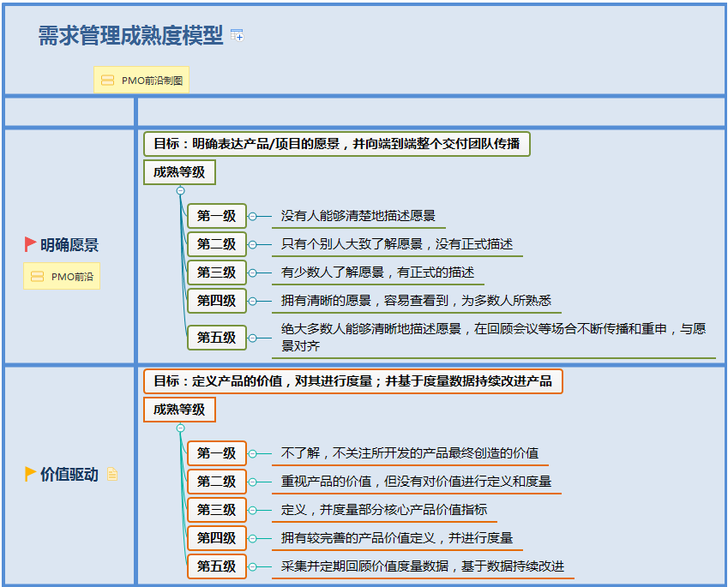Collapse 第五级 node in 明确愿景 section
The width and height of the screenshot is (728, 587).
(x=252, y=338)
